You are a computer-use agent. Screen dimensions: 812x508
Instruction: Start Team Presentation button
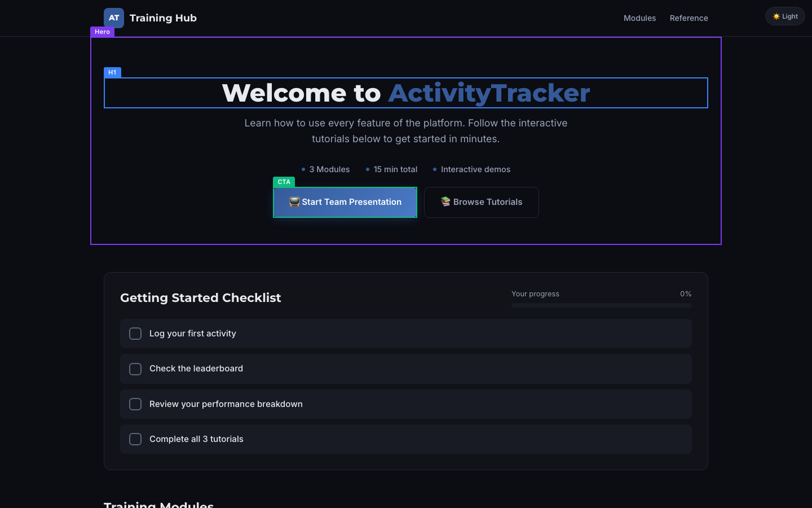tap(345, 202)
